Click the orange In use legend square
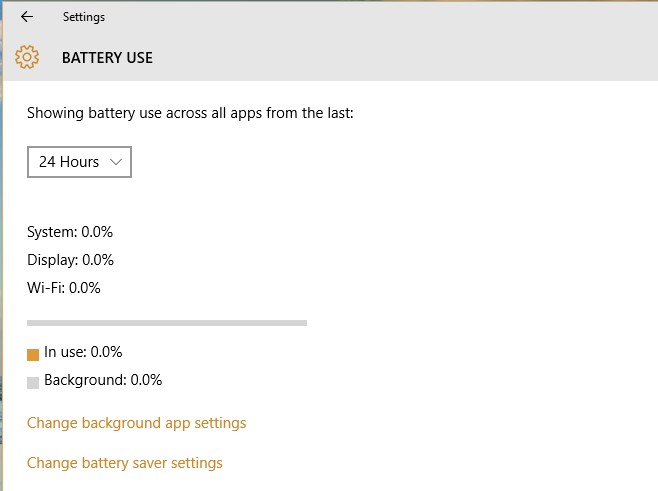The image size is (658, 491). (33, 354)
